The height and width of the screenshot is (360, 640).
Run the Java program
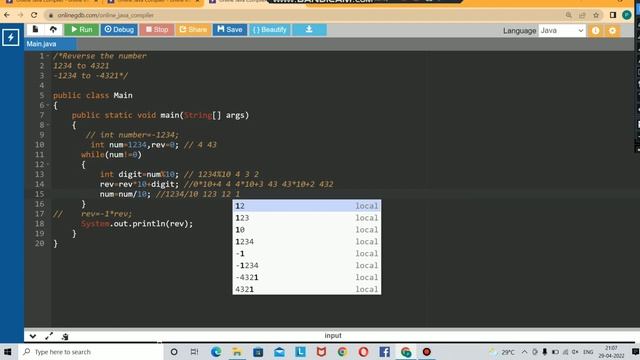tap(81, 29)
